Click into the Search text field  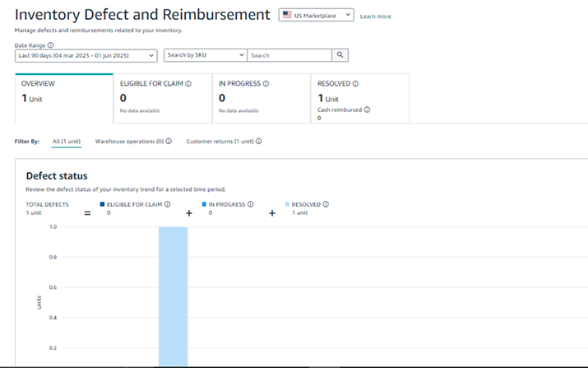(289, 55)
